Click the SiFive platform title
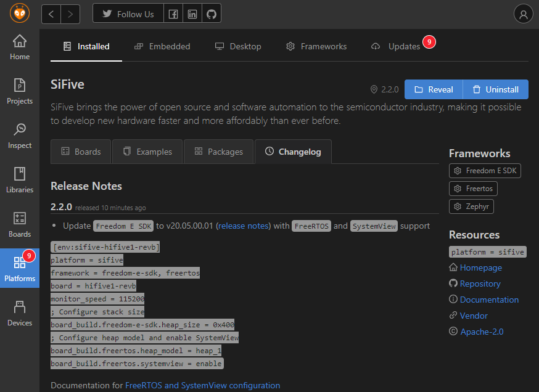 [x=67, y=84]
